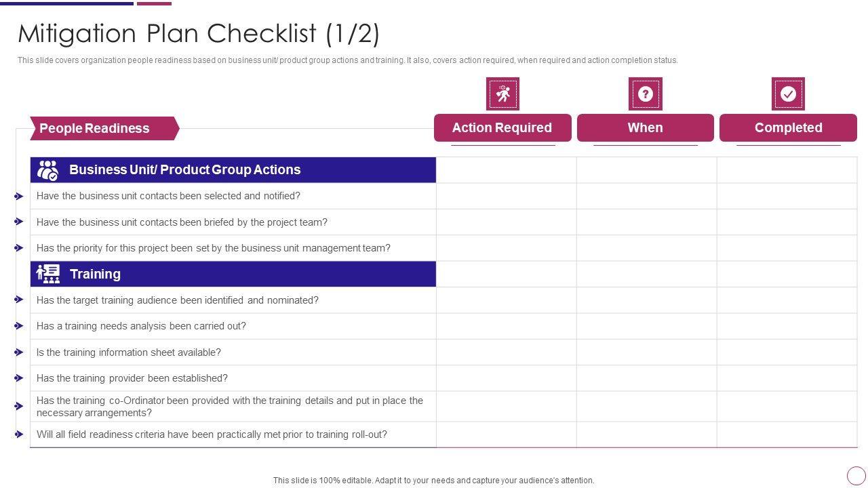The image size is (868, 488).
Task: Click the 'Mitigation Plan Checklist (1/2)' title
Action: tap(199, 33)
